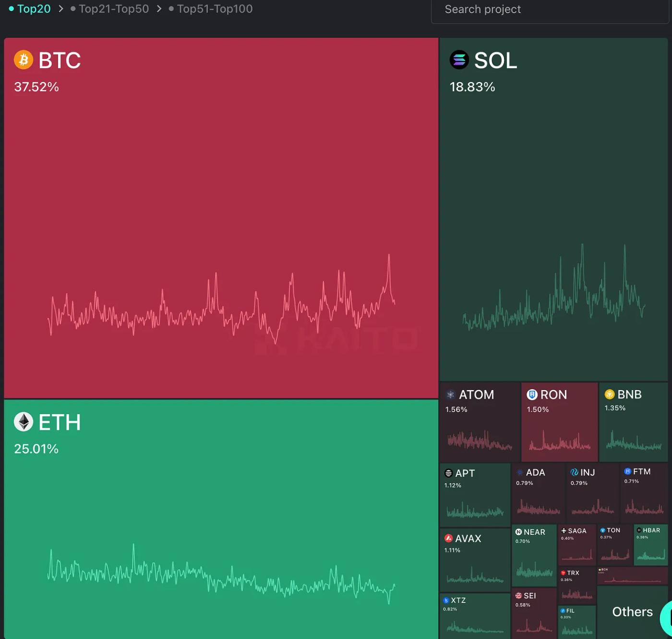The image size is (672, 639).
Task: Click the NEAR logo icon
Action: 518,532
